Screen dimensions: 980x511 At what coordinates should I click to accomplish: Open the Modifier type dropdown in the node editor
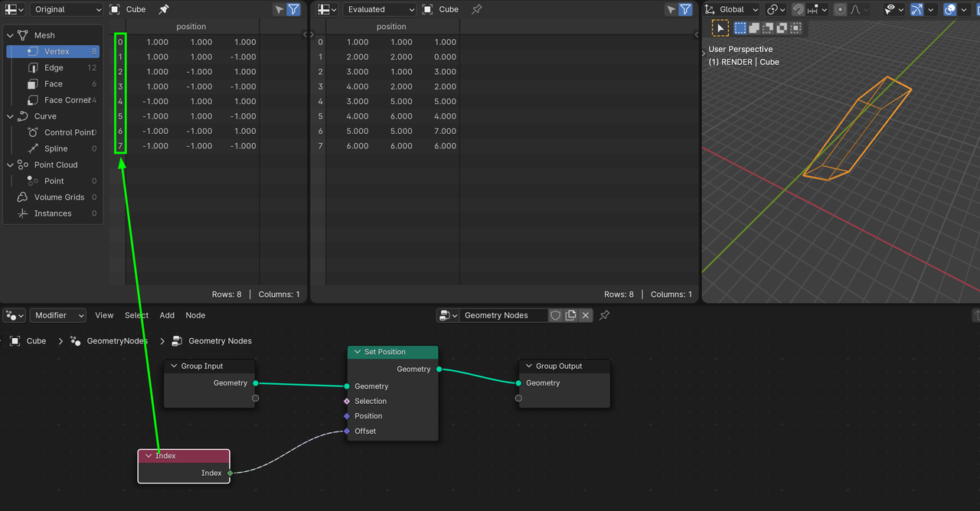[x=58, y=315]
